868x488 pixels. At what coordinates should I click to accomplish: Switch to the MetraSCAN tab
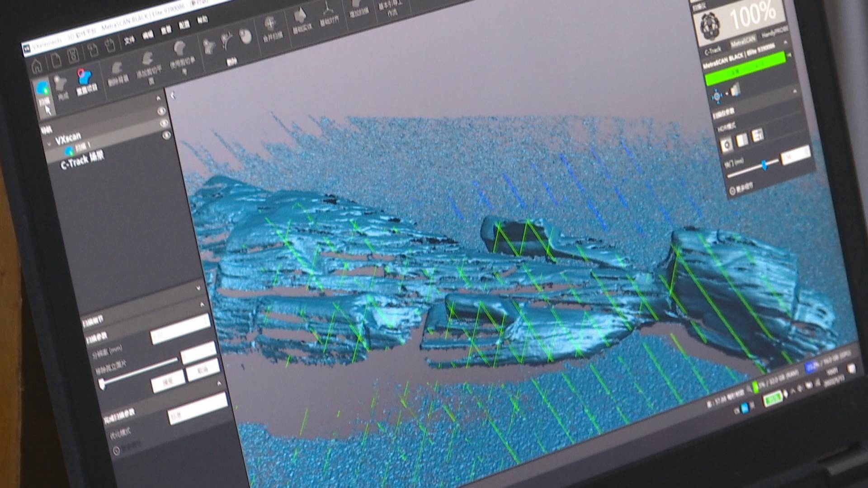(743, 42)
